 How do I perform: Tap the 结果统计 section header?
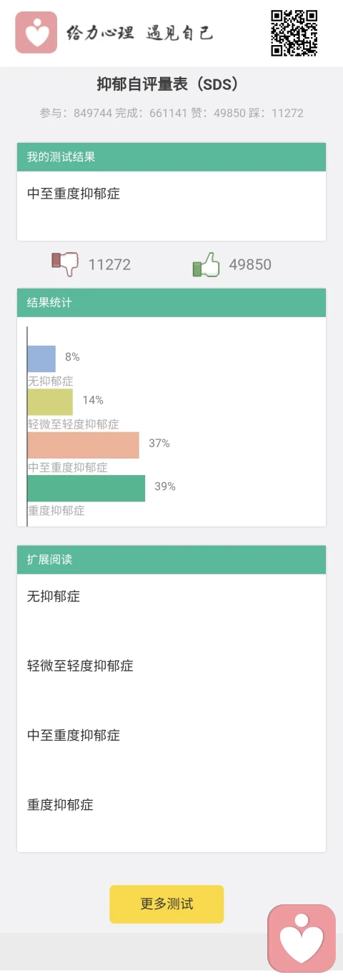tap(171, 302)
